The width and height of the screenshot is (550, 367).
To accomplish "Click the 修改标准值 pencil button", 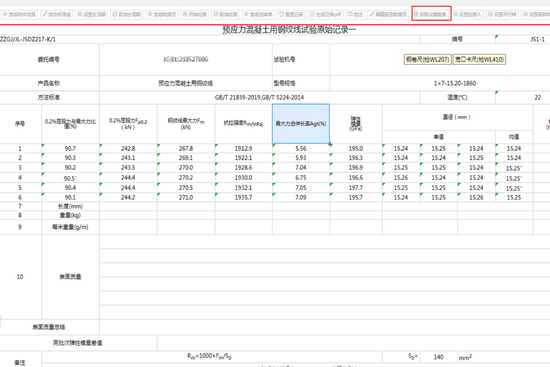I will 56,14.
